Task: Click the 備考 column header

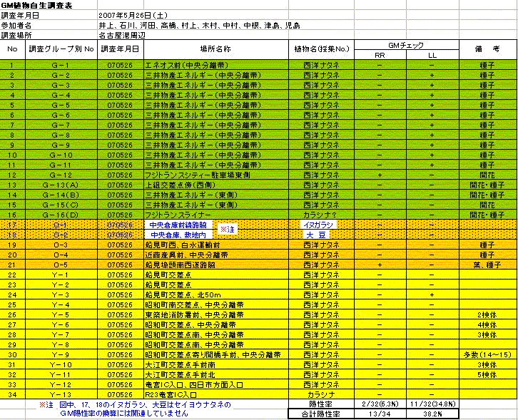Action: [x=487, y=49]
